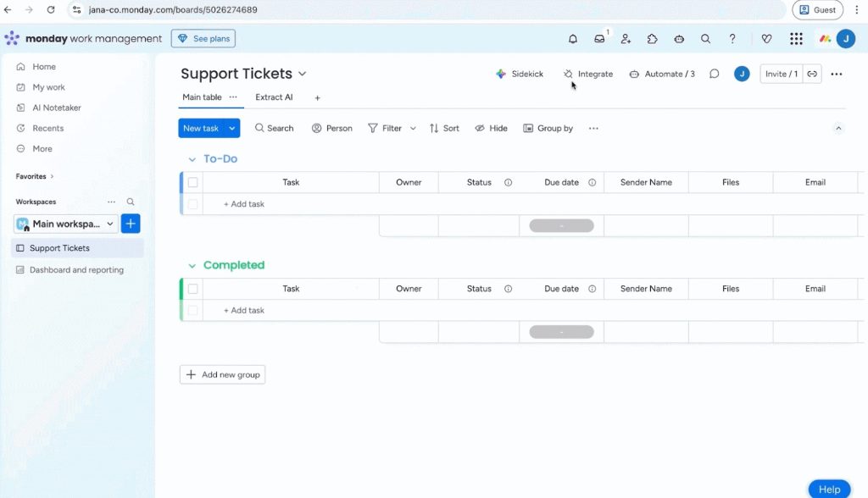
Task: Click Add new group button
Action: tap(222, 374)
